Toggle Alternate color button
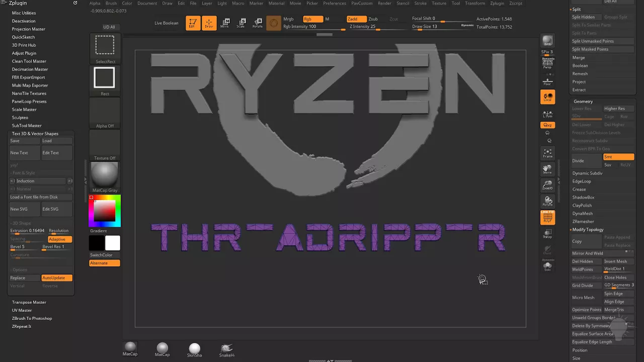644x362 pixels. [105, 263]
